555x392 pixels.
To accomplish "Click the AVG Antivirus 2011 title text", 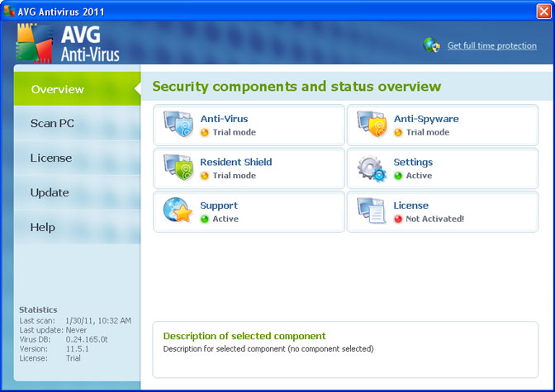I will tap(61, 12).
